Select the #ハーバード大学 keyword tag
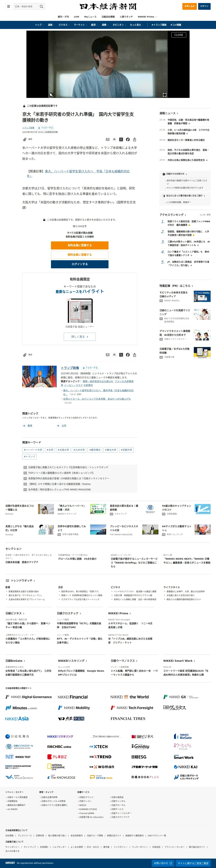 (33, 450)
